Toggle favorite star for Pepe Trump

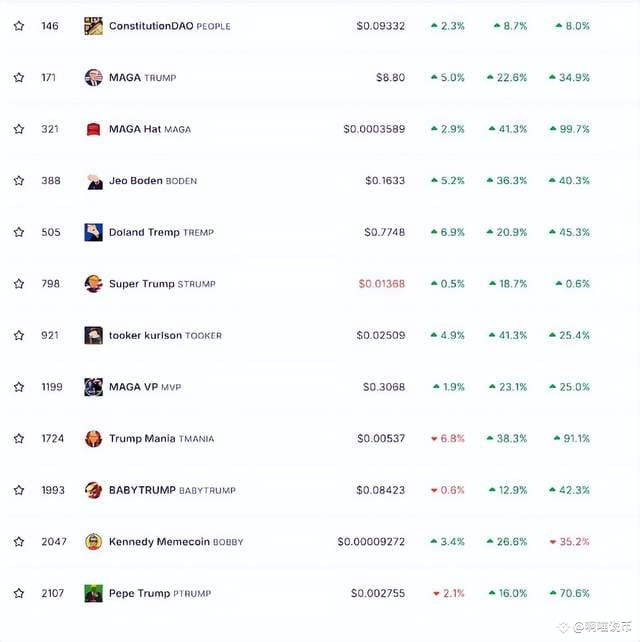[18, 593]
